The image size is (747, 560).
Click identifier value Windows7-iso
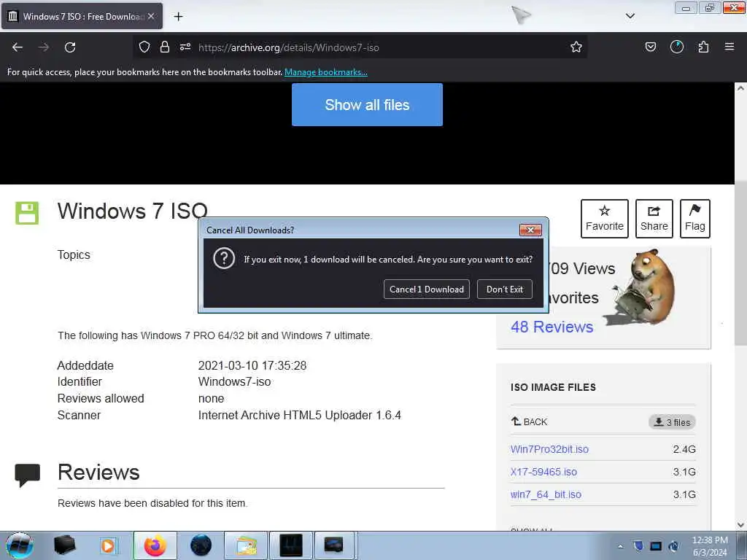(234, 381)
